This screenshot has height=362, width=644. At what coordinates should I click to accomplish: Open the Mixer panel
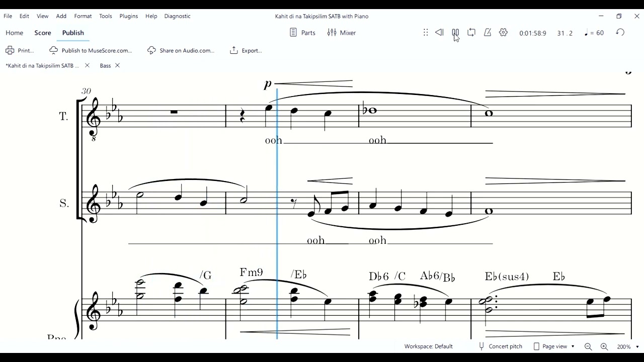click(x=342, y=33)
